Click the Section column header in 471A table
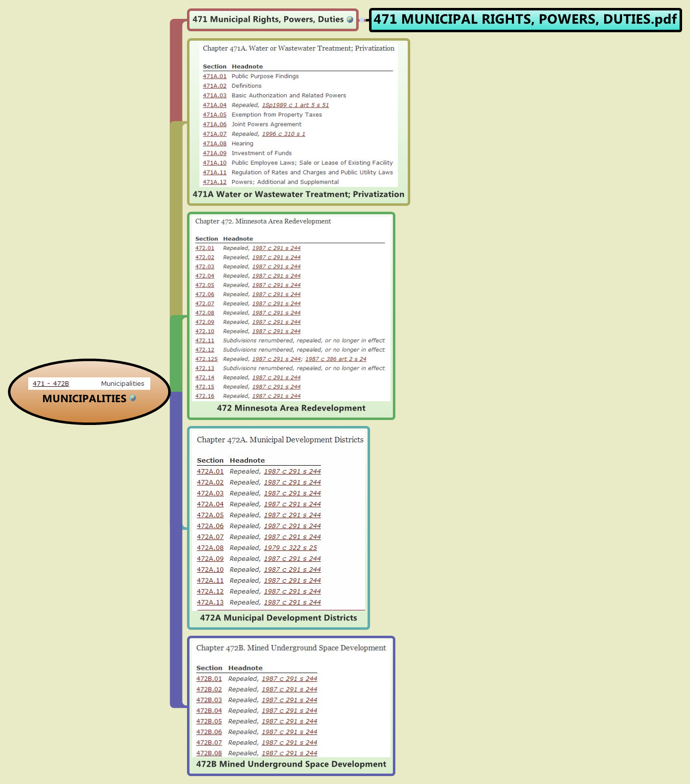690x784 pixels. 214,66
